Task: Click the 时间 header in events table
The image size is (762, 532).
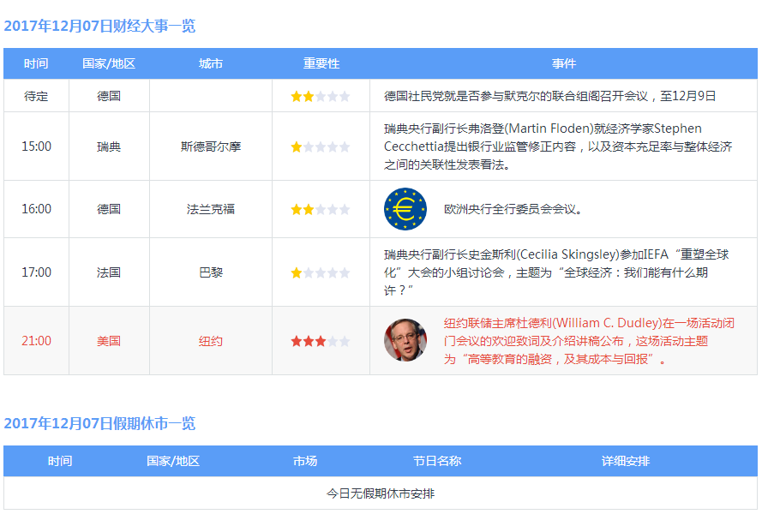Action: [36, 63]
